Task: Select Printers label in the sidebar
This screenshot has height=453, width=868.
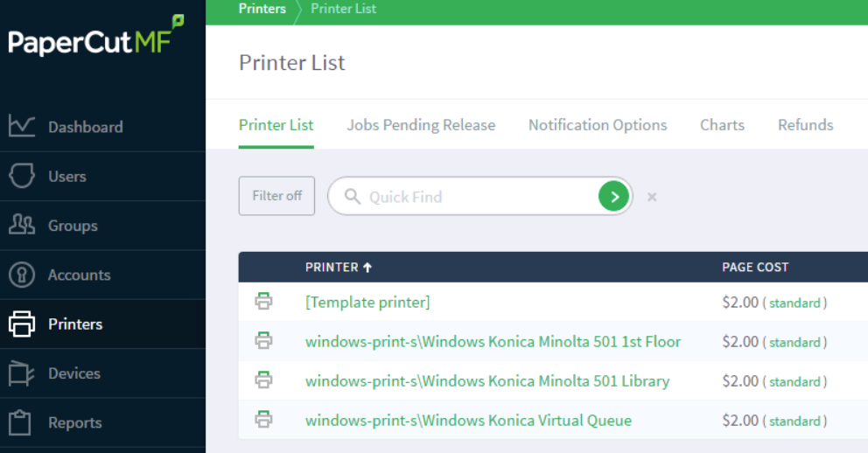Action: 75,324
